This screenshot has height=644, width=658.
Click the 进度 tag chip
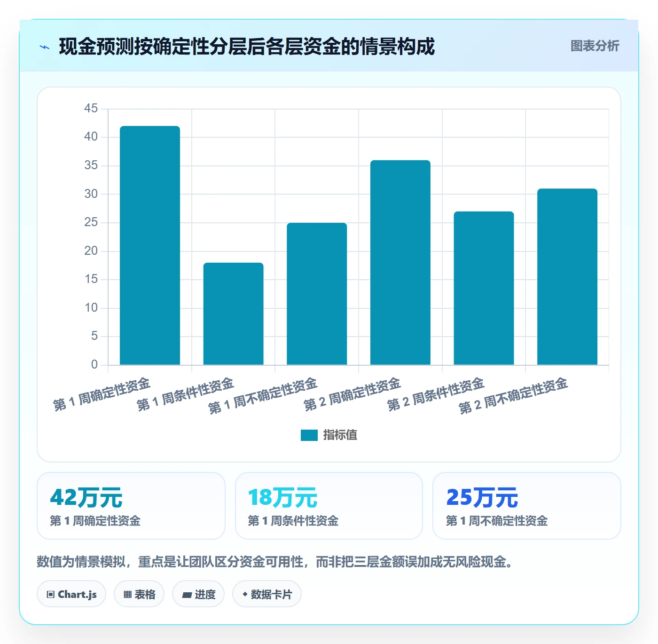point(198,594)
